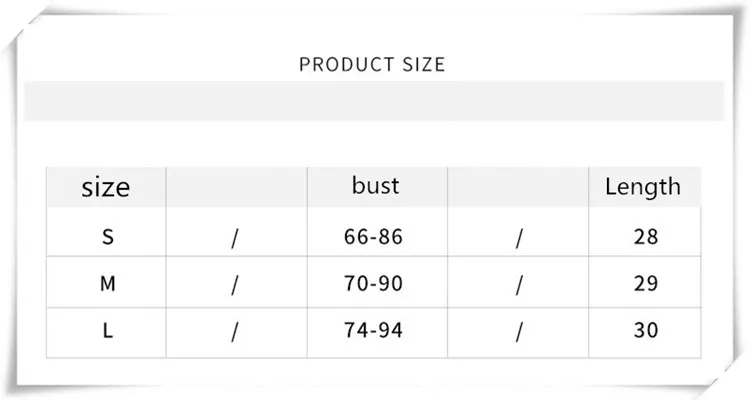The image size is (750, 400).
Task: Click the empty header between bust and Length
Action: point(518,187)
